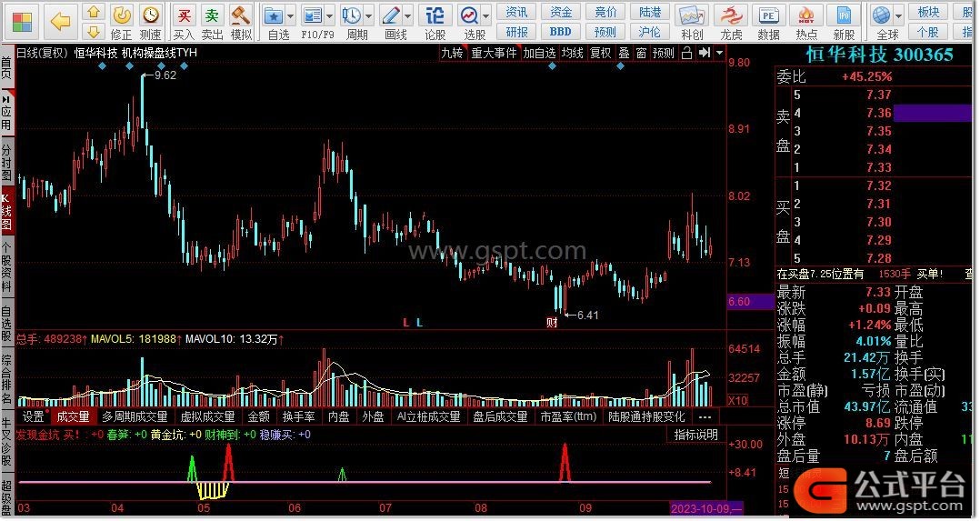Select the 画线 drawing pen tool

pyautogui.click(x=391, y=22)
